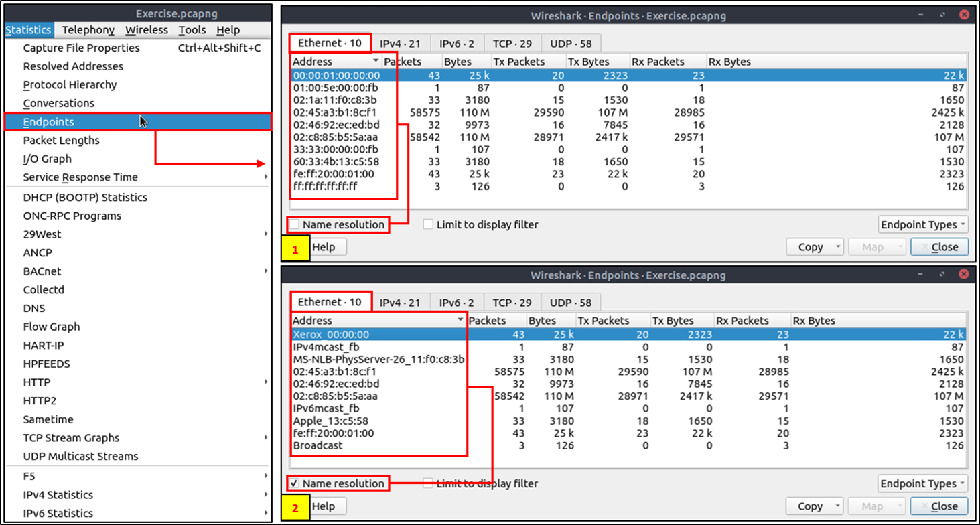Enable the unchecked Name resolution checkbox
This screenshot has height=525, width=980.
[295, 225]
